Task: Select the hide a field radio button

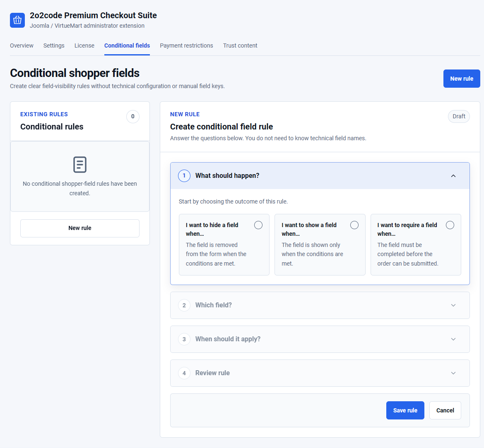Action: tap(258, 225)
